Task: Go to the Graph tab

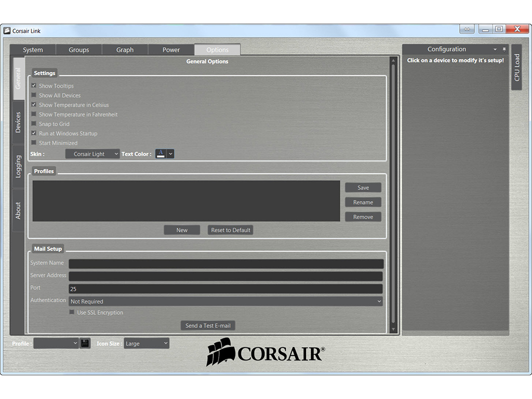Action: 125,50
